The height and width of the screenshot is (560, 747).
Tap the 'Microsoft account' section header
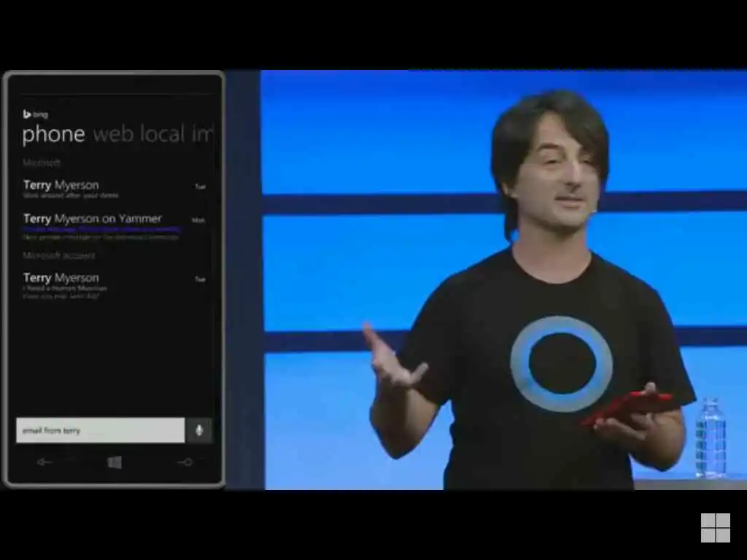[x=59, y=256]
